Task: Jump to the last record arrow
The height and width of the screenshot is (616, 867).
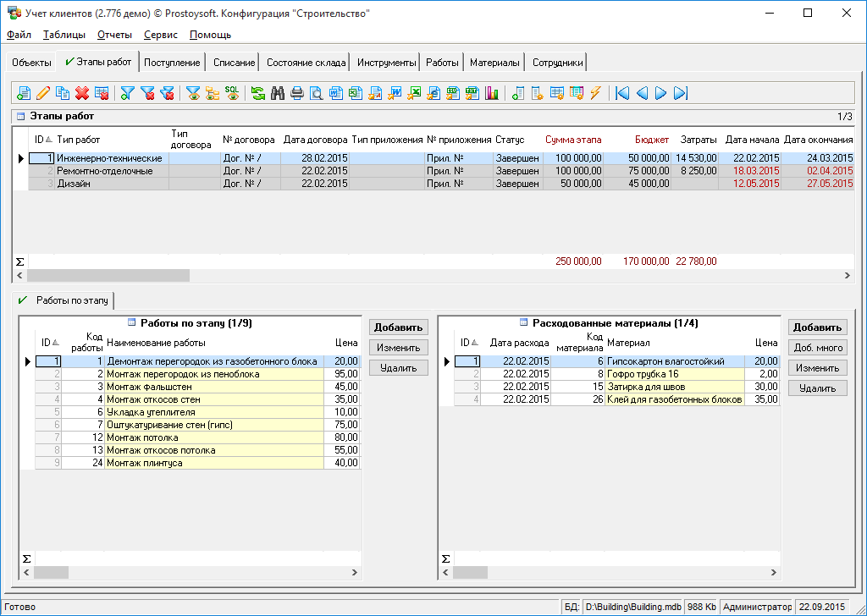Action: (681, 93)
